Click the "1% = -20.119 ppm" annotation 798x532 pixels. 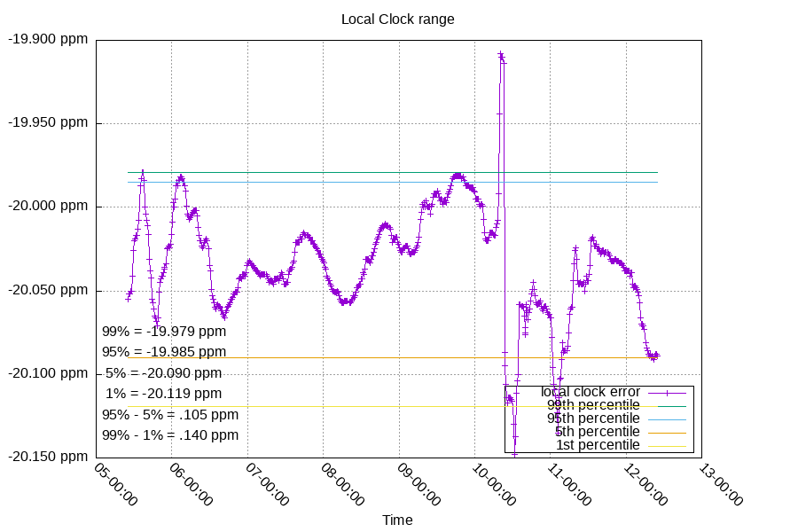163,394
